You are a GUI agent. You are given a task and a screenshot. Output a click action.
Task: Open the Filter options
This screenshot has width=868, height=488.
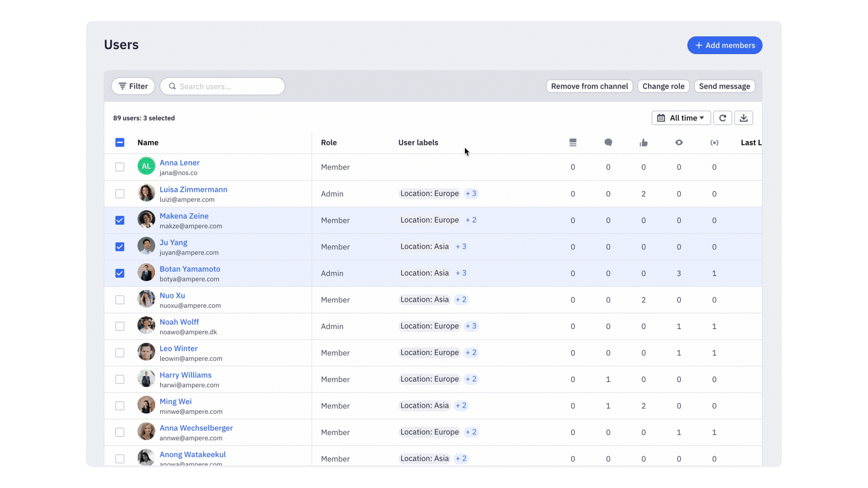click(133, 86)
